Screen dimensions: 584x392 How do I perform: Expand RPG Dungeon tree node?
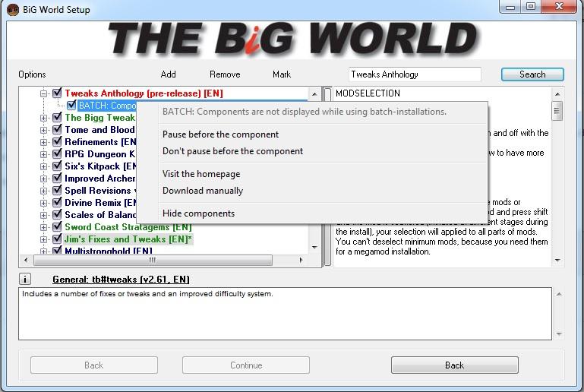point(43,155)
